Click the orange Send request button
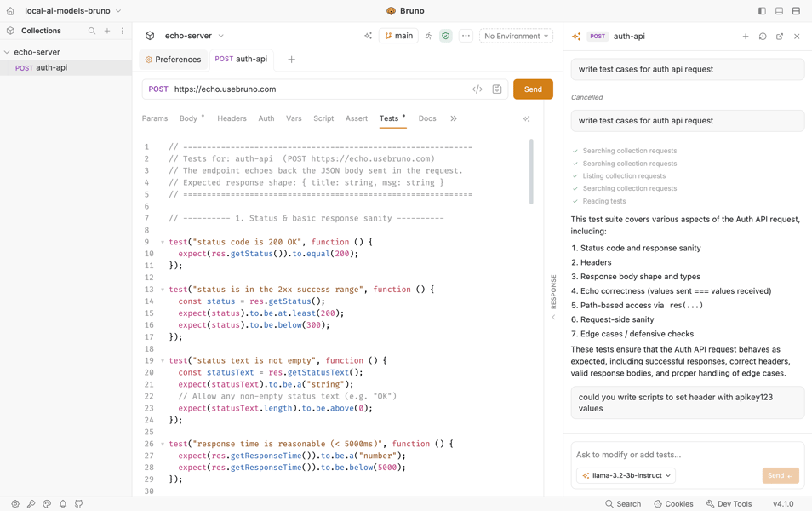 coord(533,89)
